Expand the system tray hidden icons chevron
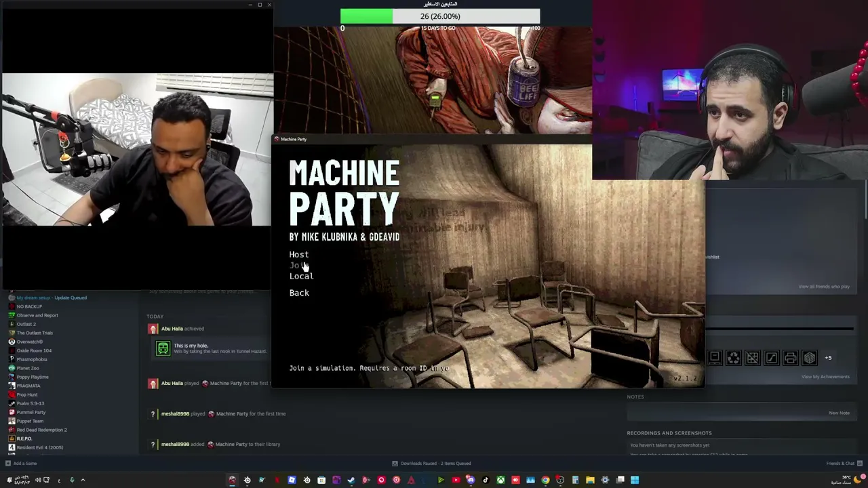The width and height of the screenshot is (868, 488). coord(83,480)
